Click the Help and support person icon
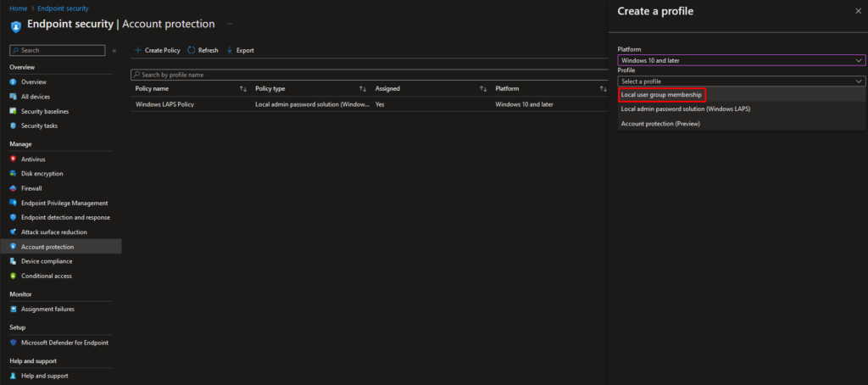868x385 pixels. (x=14, y=376)
